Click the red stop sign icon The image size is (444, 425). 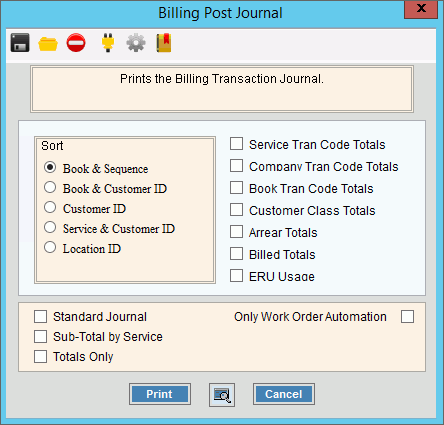click(76, 43)
